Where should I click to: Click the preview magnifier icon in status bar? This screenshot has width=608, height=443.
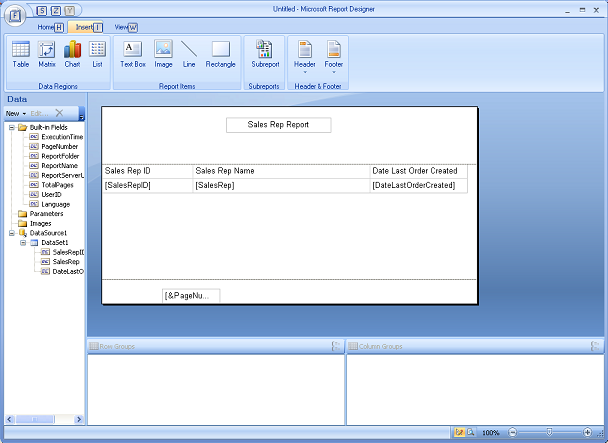pos(471,432)
